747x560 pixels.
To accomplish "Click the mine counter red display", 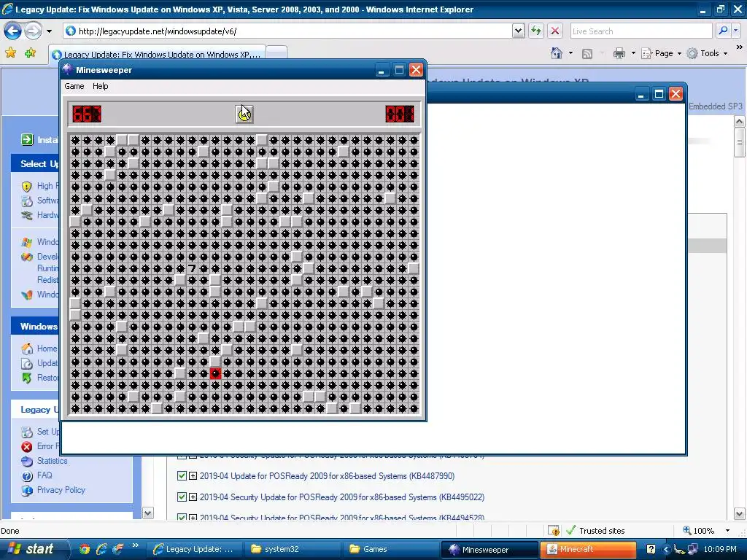I will (87, 114).
